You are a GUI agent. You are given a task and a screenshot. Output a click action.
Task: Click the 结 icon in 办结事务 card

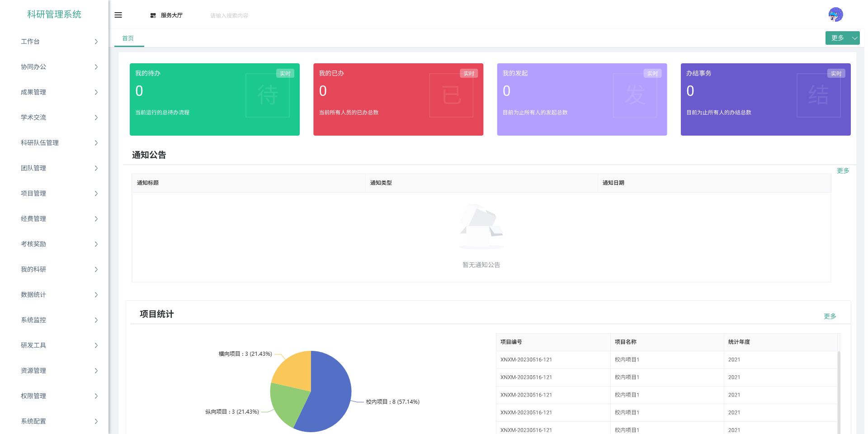[818, 95]
